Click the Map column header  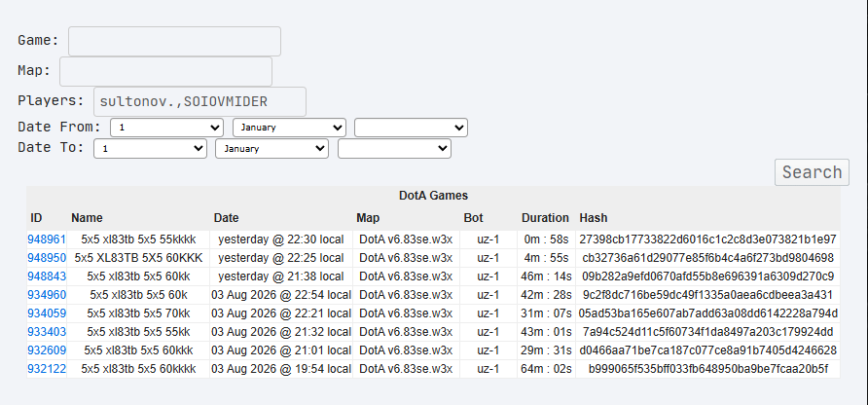[x=368, y=218]
